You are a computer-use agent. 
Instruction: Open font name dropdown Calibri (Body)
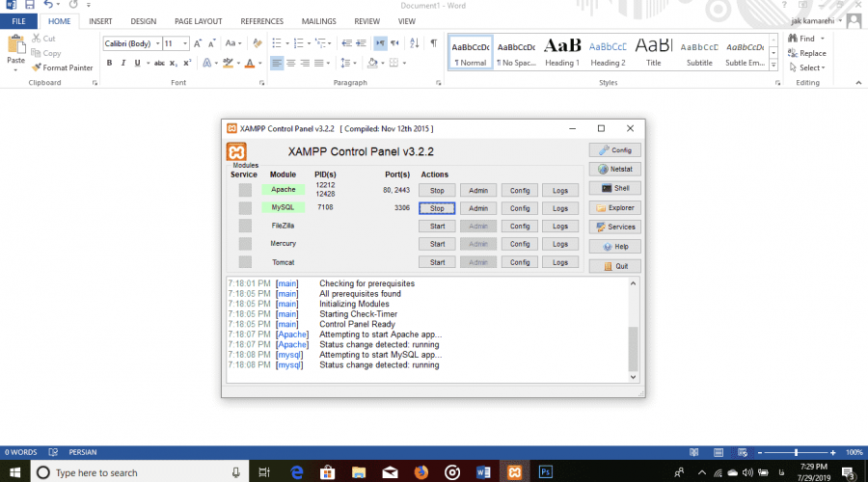click(158, 43)
